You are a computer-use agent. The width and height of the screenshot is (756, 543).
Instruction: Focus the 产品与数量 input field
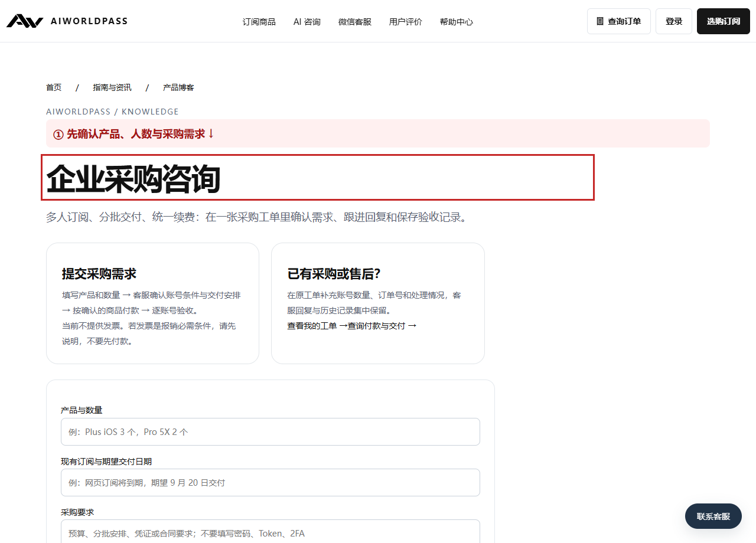click(x=271, y=431)
